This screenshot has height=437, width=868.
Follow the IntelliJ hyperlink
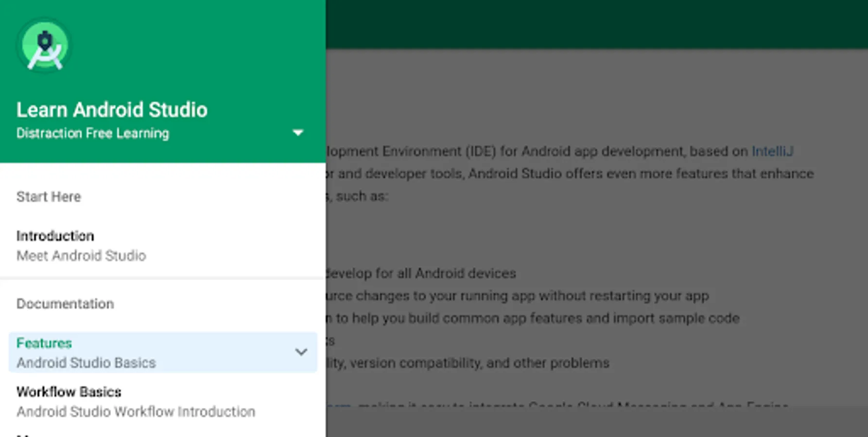pos(772,151)
